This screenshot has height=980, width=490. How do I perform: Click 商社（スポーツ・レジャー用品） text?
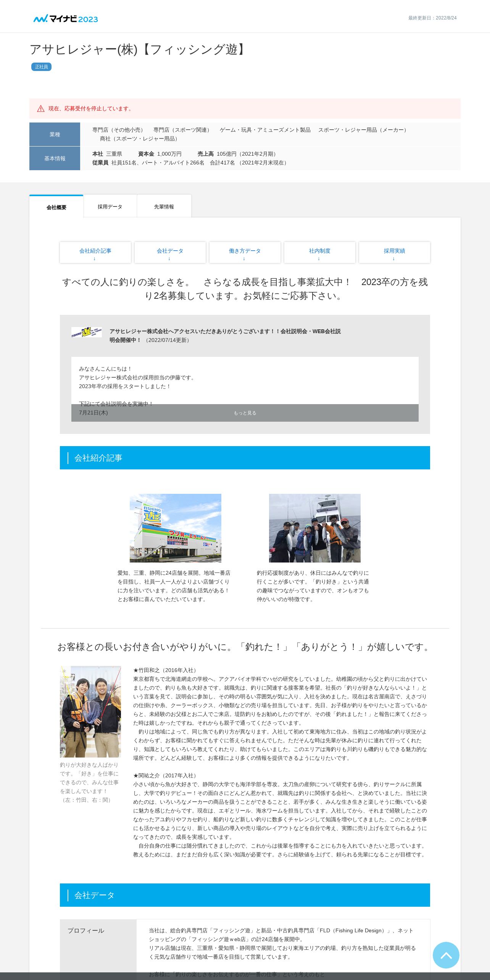point(140,139)
